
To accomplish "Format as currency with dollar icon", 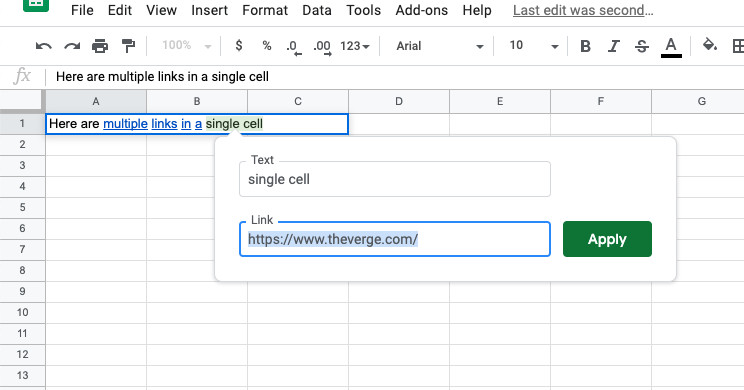I will [239, 46].
